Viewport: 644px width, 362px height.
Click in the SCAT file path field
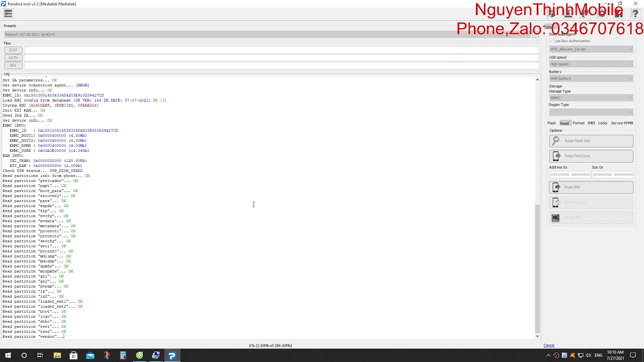[281, 50]
